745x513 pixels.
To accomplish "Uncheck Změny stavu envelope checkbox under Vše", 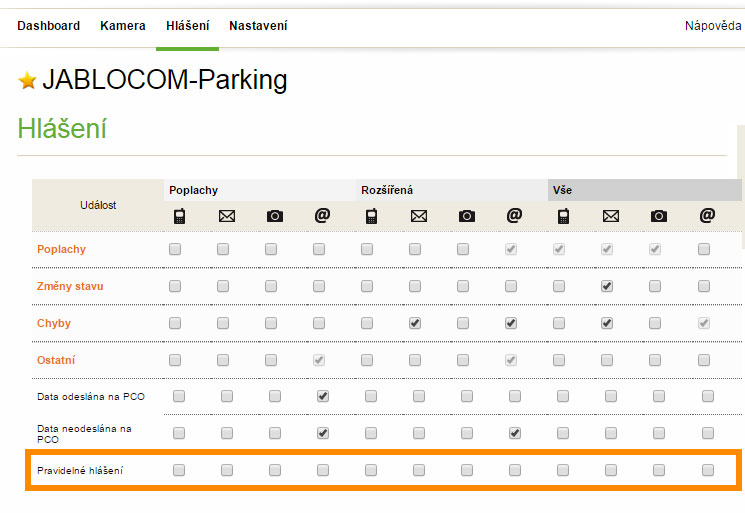I will tap(607, 286).
